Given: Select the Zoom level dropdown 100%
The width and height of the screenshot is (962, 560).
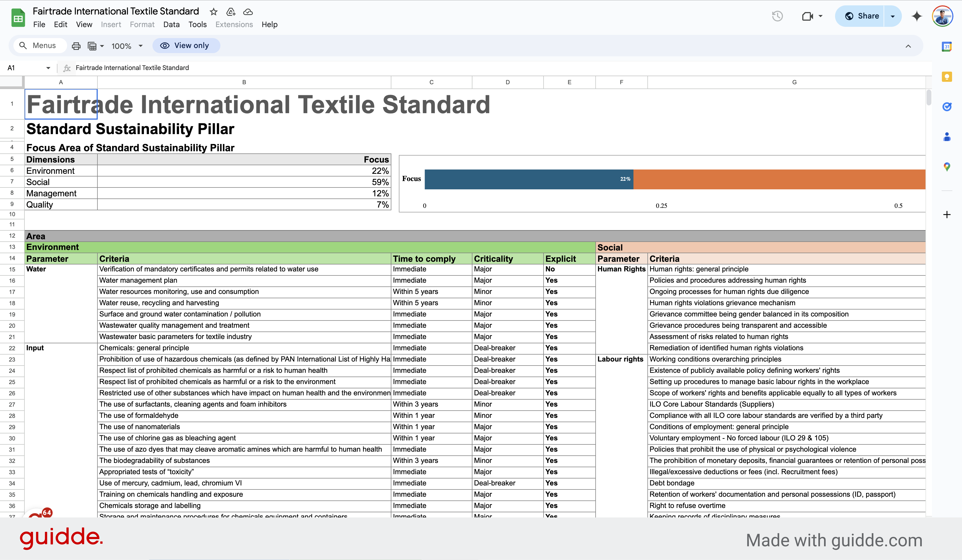Looking at the screenshot, I should pos(126,45).
